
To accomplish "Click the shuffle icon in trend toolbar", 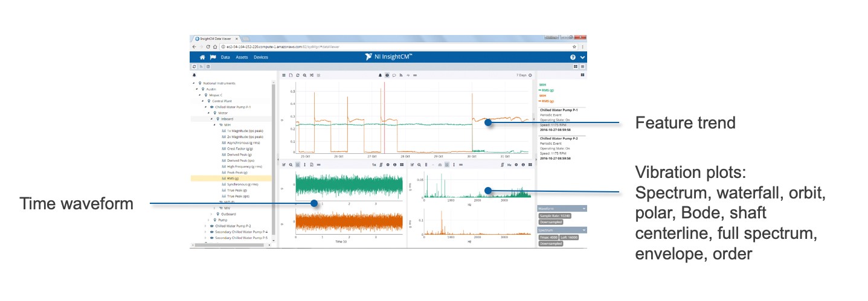I will [312, 75].
